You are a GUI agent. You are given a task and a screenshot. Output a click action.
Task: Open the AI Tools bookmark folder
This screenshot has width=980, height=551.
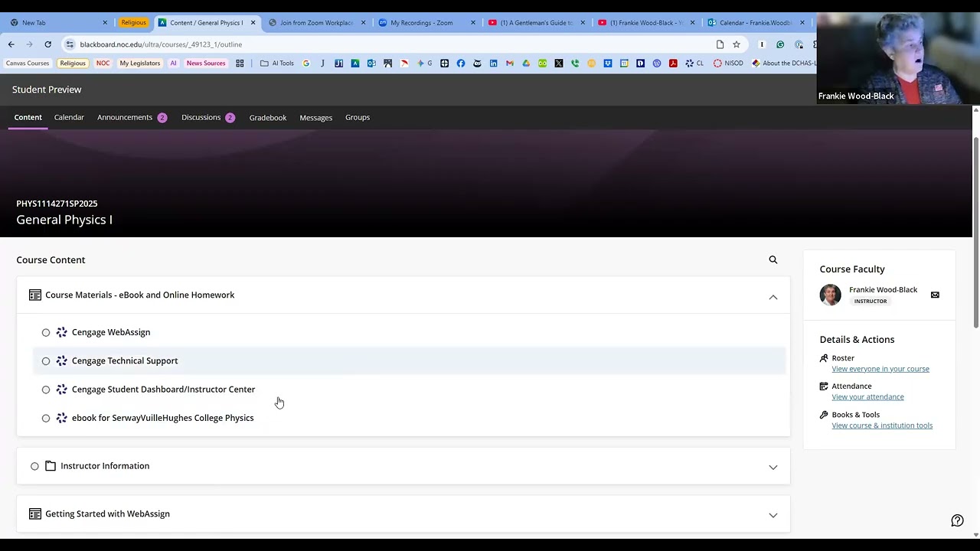277,64
